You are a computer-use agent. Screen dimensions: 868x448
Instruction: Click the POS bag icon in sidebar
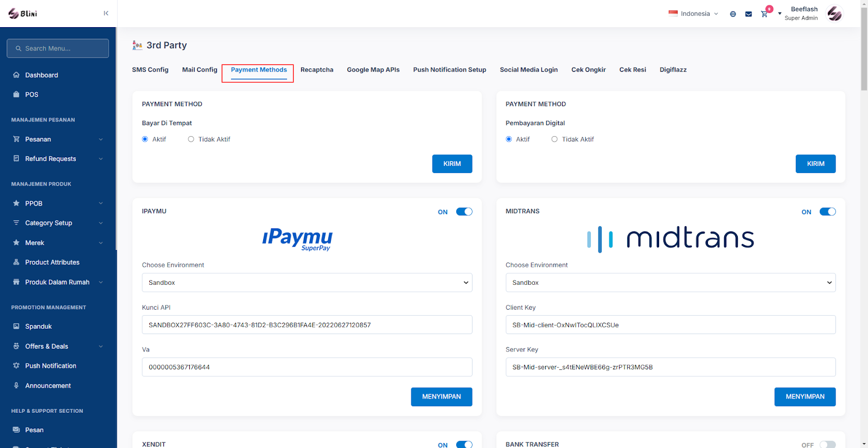pyautogui.click(x=16, y=94)
